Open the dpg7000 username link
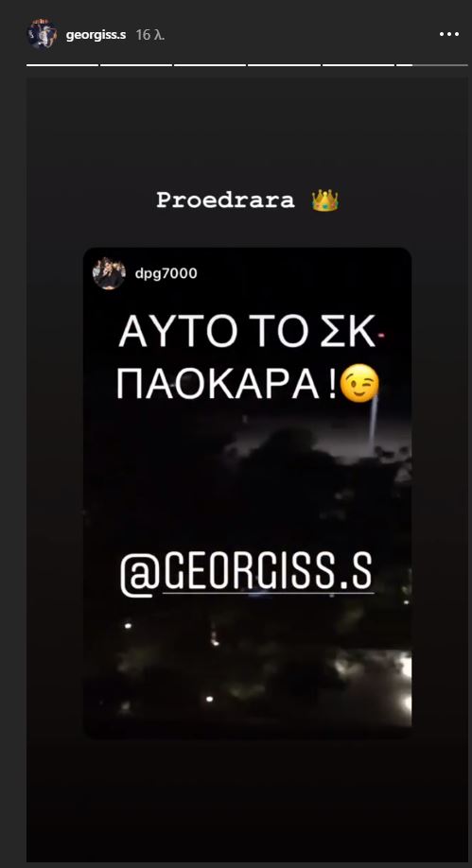 coord(166,273)
